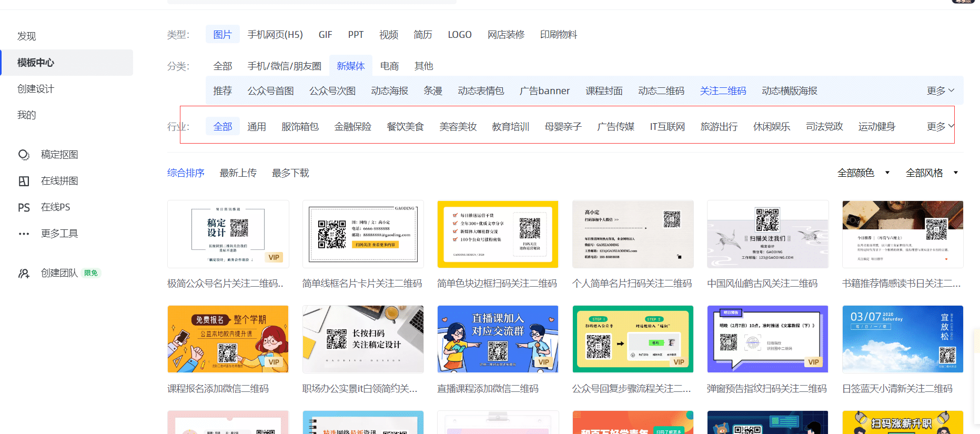Choose the 手机/微信/朋友圈 category
The height and width of the screenshot is (434, 980).
click(285, 66)
